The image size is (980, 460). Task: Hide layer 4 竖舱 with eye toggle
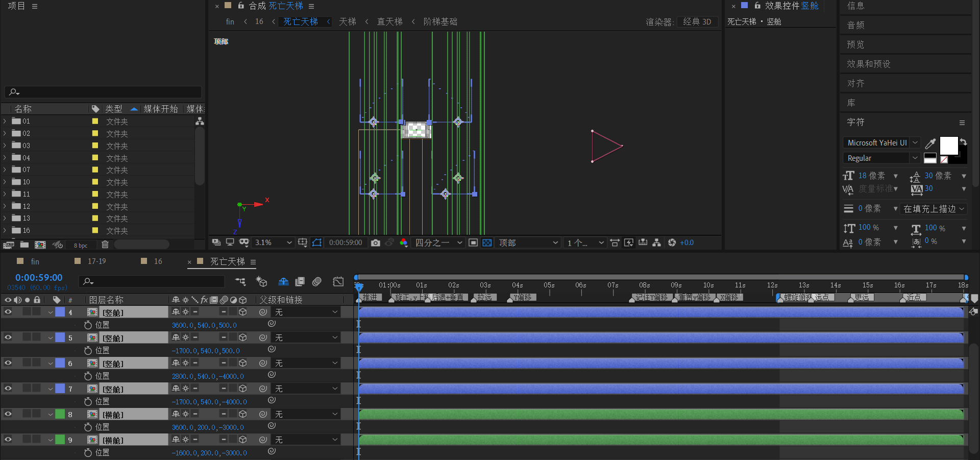tap(8, 312)
